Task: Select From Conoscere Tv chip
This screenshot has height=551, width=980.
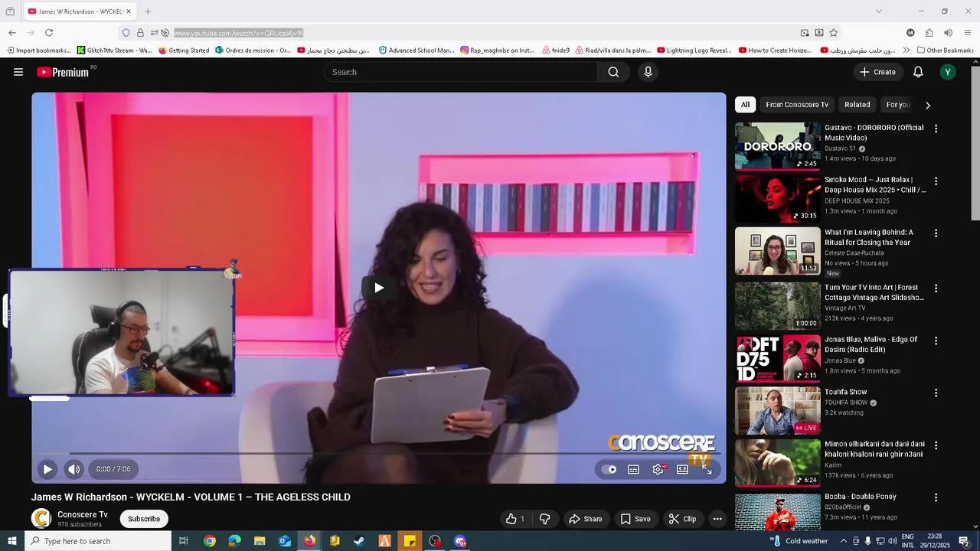Action: point(797,105)
